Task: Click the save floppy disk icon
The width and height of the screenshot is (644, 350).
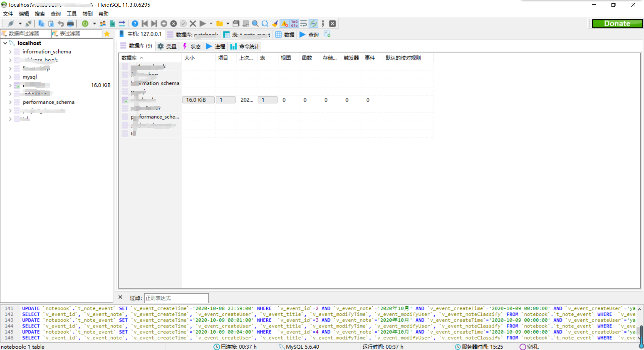Action: click(236, 24)
